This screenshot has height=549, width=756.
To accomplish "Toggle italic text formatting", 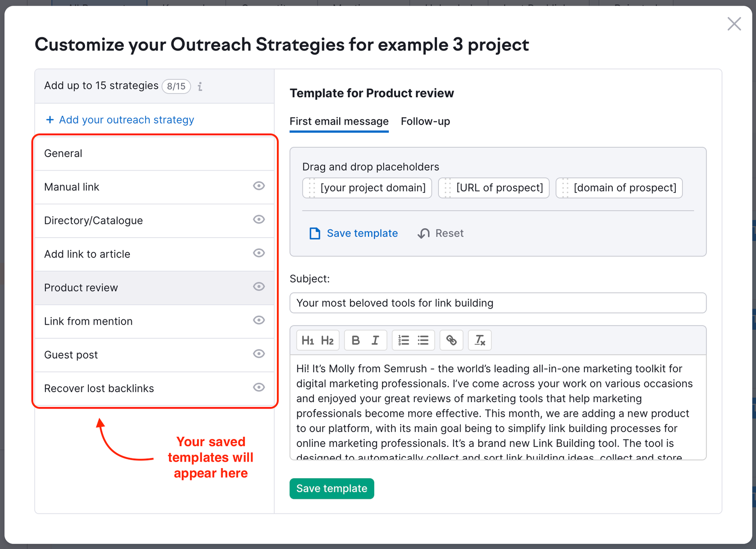I will tap(375, 340).
